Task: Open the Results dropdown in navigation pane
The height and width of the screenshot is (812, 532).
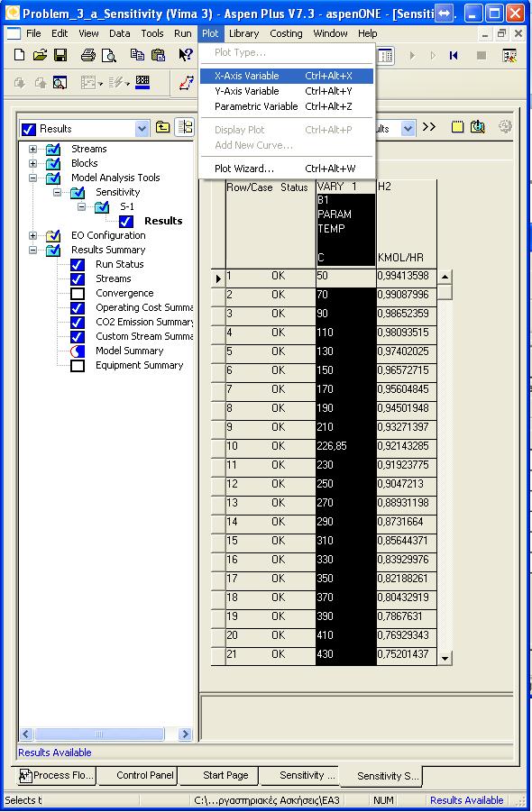Action: coord(142,129)
